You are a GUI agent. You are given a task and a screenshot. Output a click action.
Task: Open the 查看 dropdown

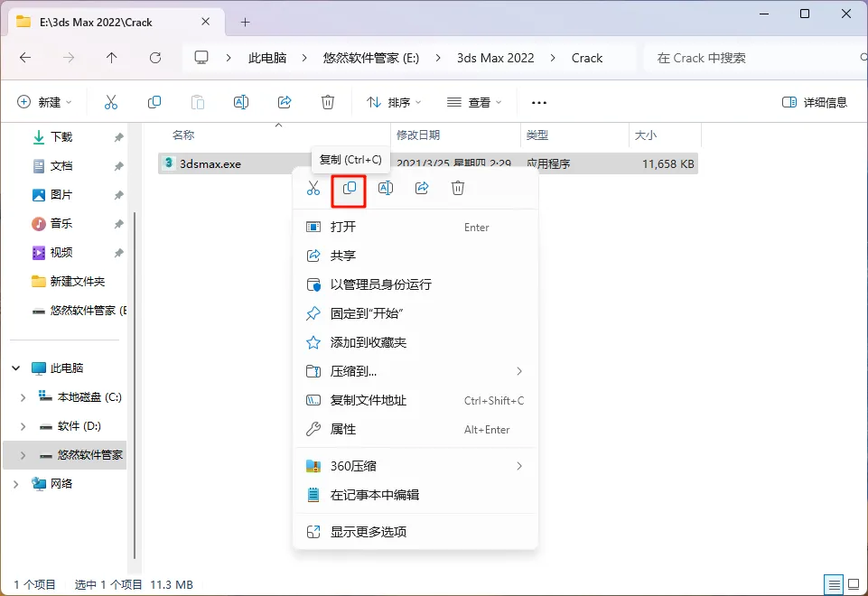coord(474,102)
